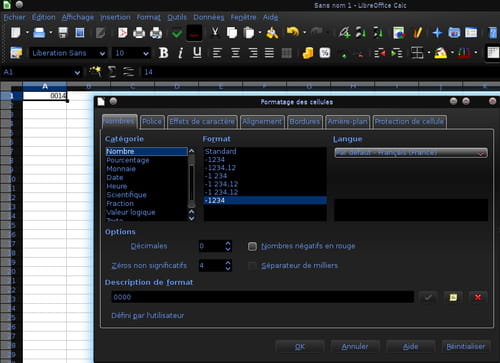Click the Background color bucket icon
Viewport: 500px width, 363px height.
(x=441, y=53)
